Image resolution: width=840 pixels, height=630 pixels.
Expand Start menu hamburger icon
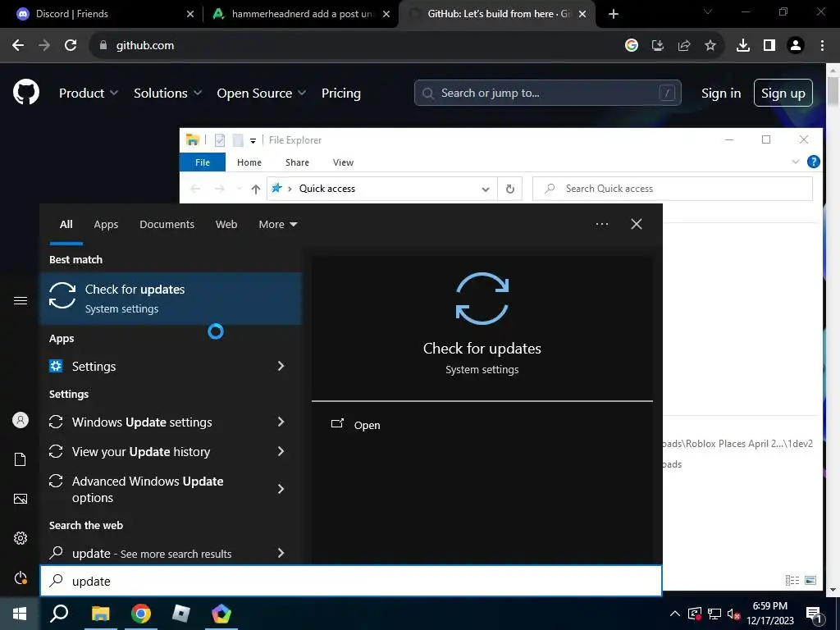pos(21,300)
